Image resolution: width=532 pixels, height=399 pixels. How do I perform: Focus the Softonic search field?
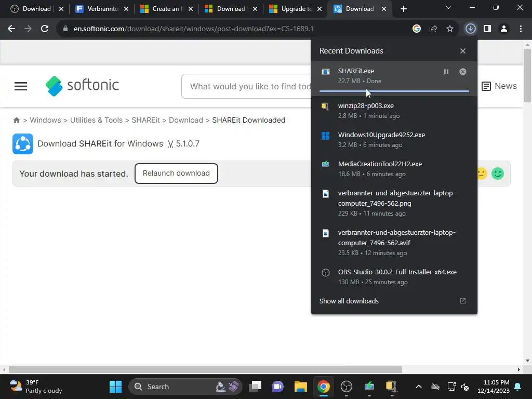coord(246,86)
